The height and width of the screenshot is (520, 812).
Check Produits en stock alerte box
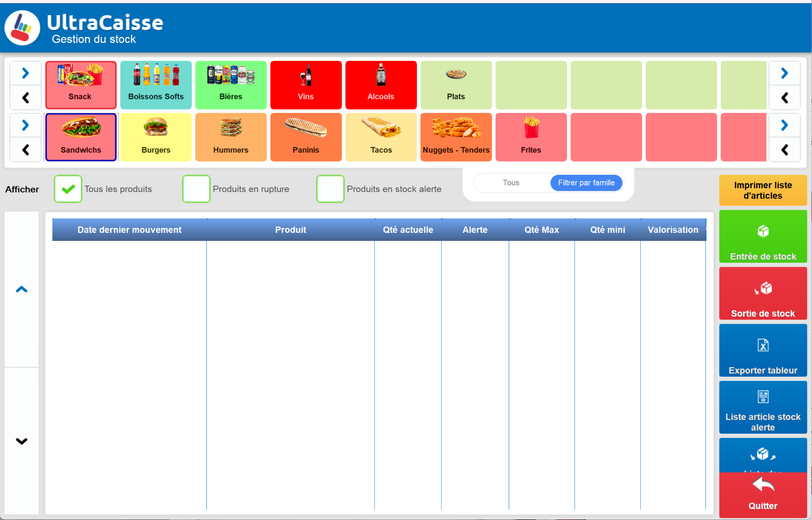(330, 189)
